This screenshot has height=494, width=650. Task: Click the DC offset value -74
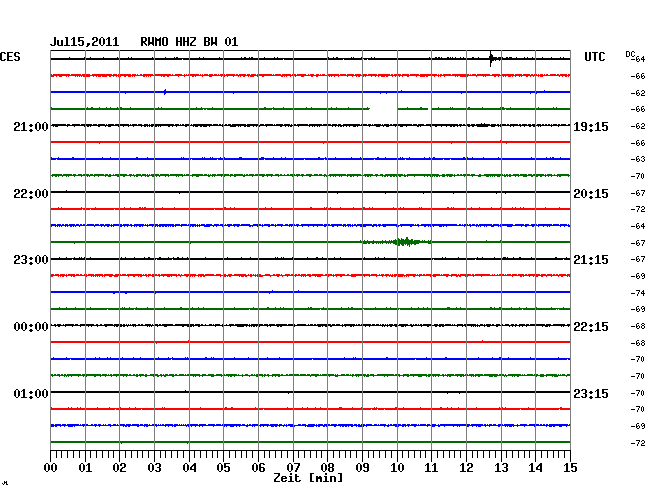pyautogui.click(x=638, y=293)
